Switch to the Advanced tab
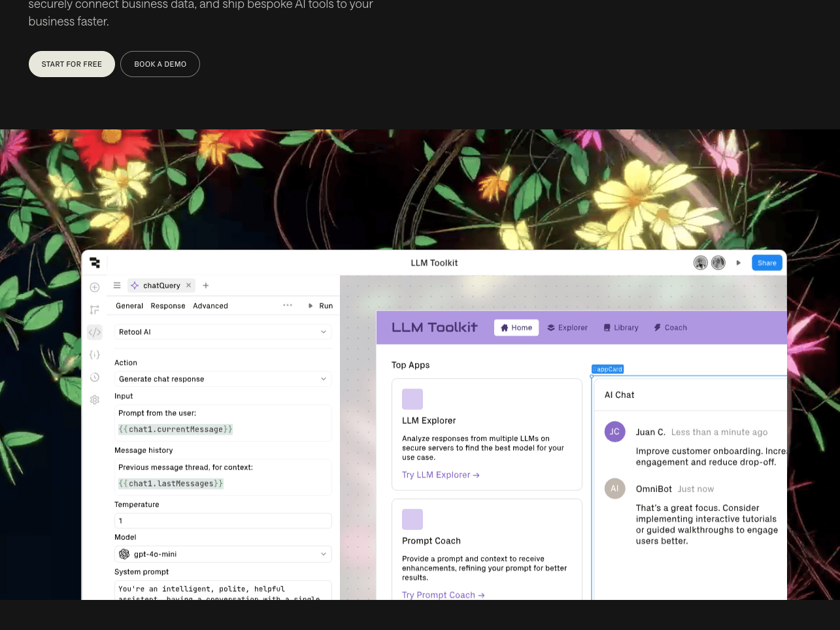 (x=210, y=306)
